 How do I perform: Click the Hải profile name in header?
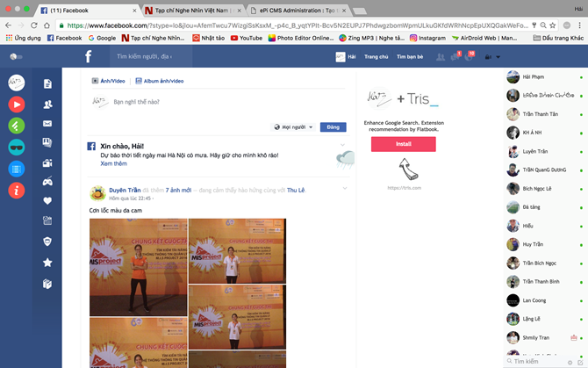pos(352,56)
